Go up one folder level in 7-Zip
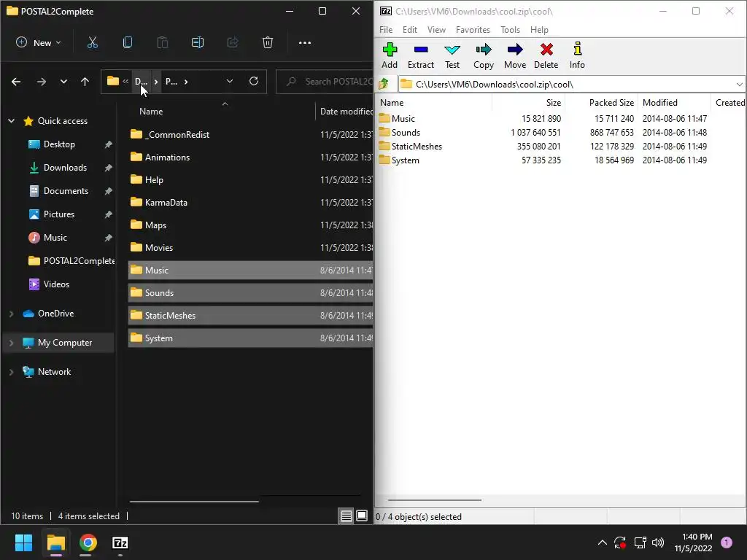This screenshot has width=747, height=560. tap(384, 85)
